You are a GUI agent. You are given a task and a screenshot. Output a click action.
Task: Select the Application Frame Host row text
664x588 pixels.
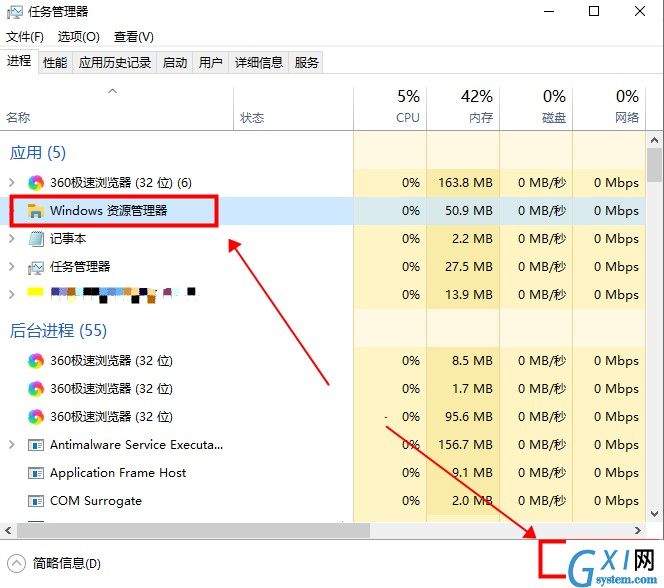click(118, 473)
